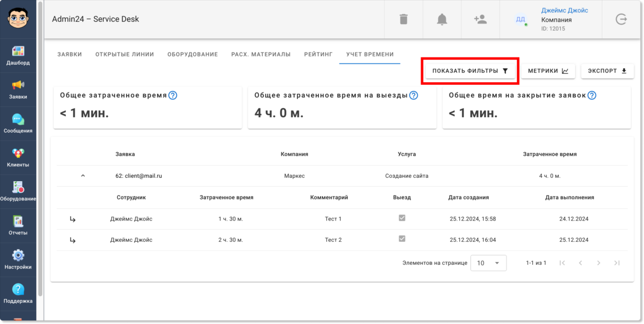644x324 pixels.
Task: Click the Экспорт button
Action: 607,71
